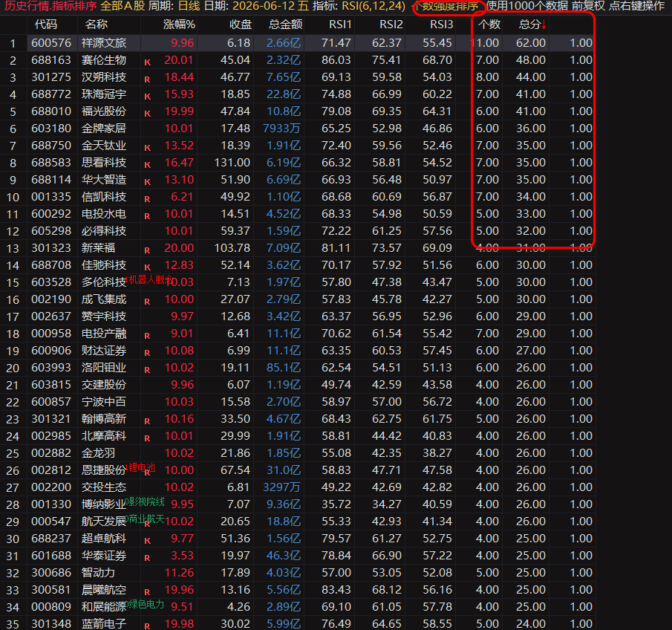Click the R marker on 北摩高科 row

tap(147, 439)
